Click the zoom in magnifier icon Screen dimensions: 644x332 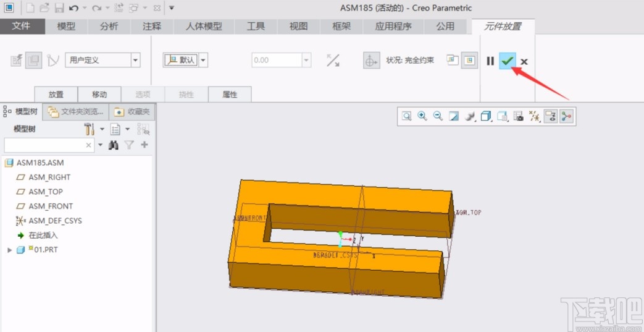pyautogui.click(x=422, y=116)
